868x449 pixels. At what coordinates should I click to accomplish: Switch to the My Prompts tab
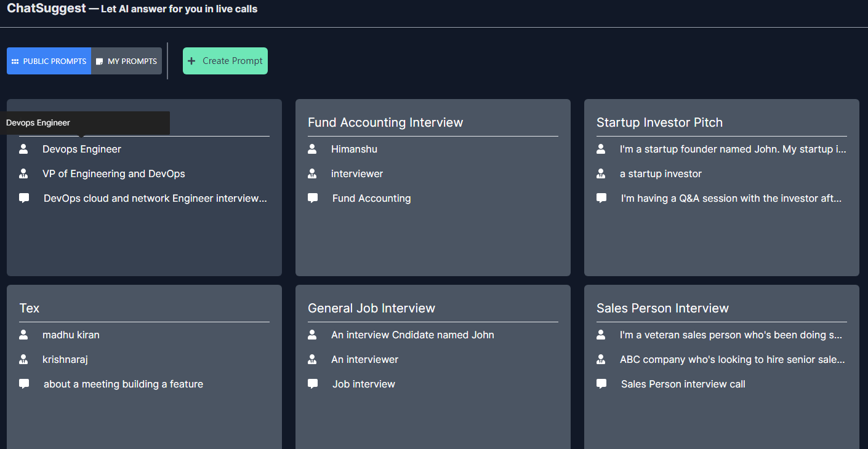tap(126, 61)
